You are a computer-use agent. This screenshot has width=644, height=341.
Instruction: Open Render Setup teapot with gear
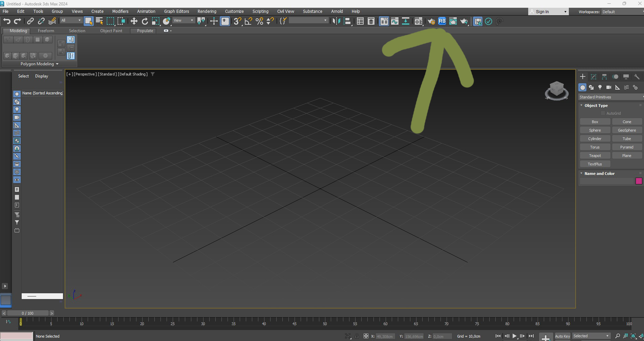[431, 21]
